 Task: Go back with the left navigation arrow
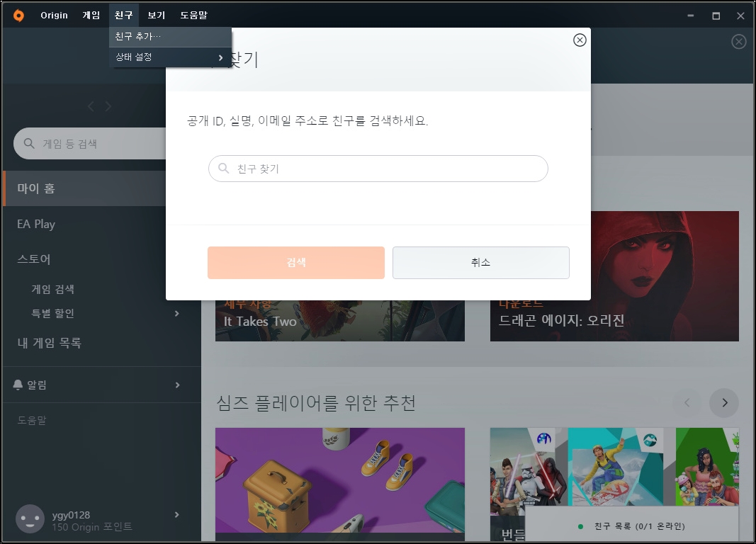click(x=91, y=106)
